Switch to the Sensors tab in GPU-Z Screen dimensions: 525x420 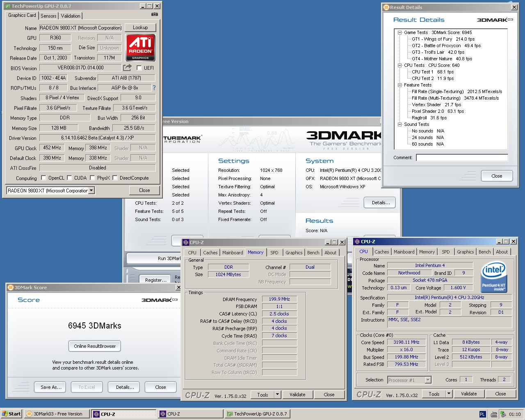48,16
